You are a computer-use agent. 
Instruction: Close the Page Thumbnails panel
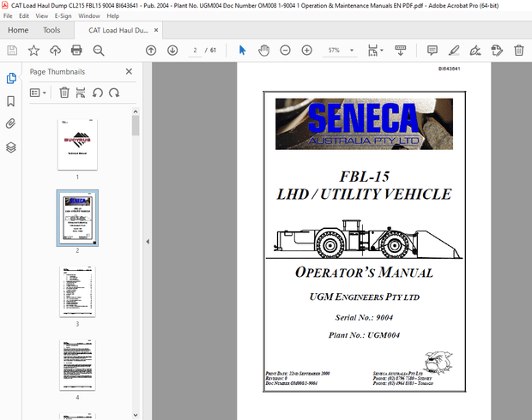129,71
